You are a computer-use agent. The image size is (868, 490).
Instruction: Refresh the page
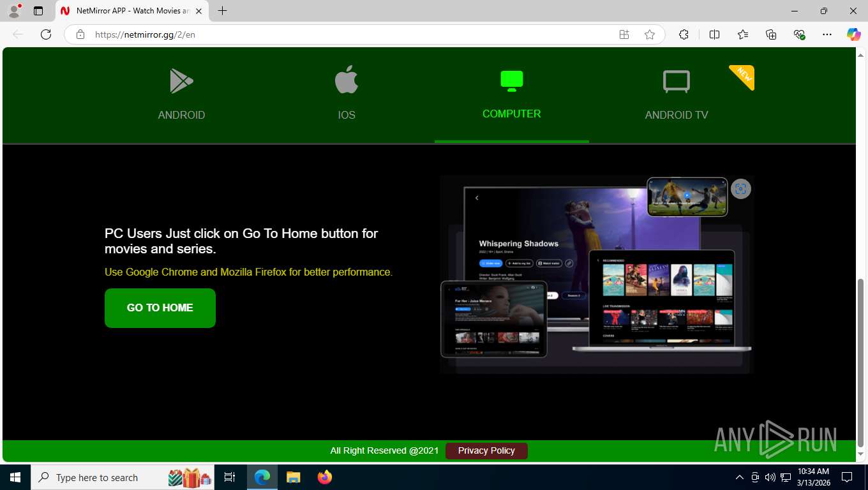point(46,34)
